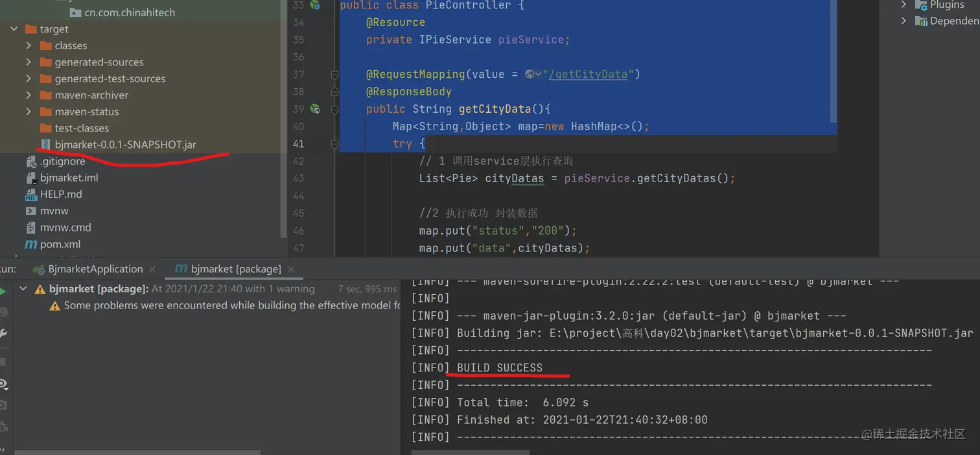Click the Spring gutter icon at line 39
Viewport: 980px width, 455px height.
coord(315,109)
